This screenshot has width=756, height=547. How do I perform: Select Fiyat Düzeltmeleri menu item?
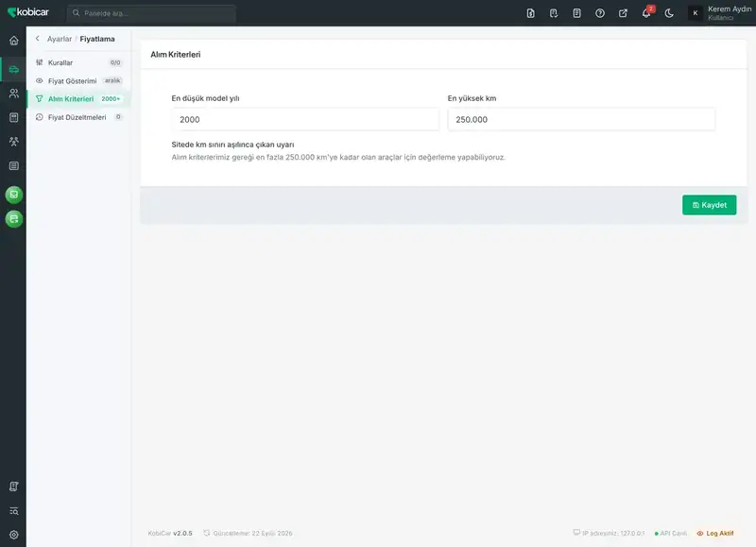[78, 117]
